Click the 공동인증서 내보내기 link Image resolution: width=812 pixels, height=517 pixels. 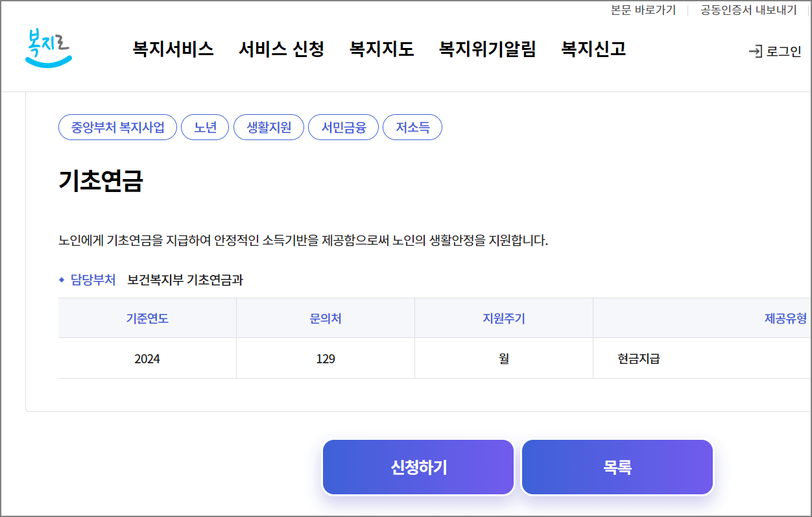click(748, 10)
